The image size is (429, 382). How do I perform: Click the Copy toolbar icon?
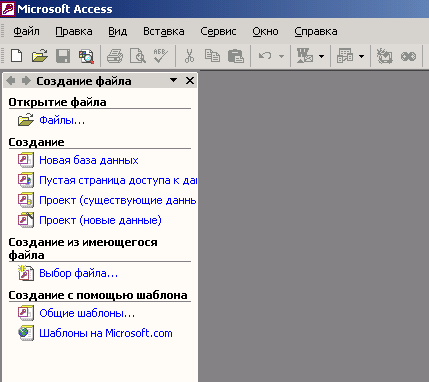(x=212, y=56)
